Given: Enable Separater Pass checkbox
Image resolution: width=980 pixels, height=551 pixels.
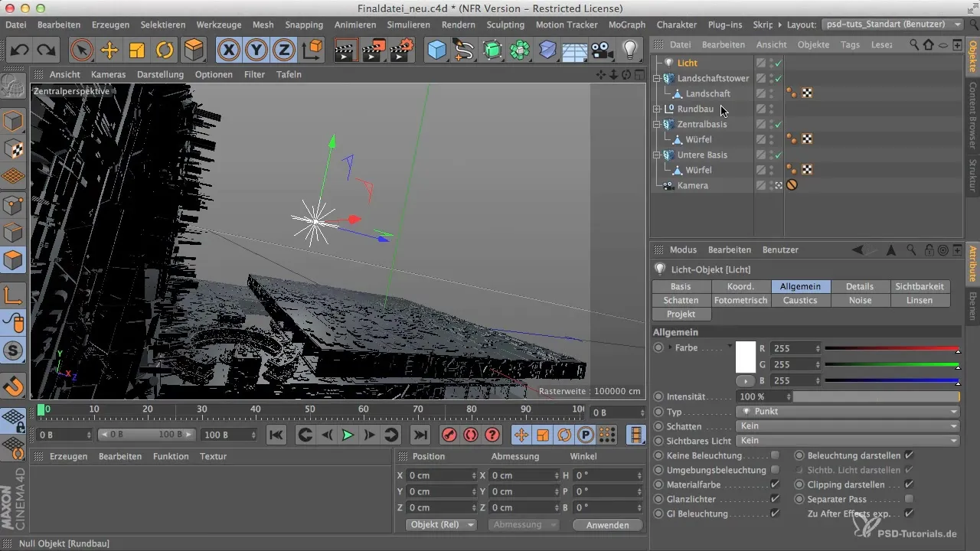Looking at the screenshot, I should pyautogui.click(x=909, y=499).
